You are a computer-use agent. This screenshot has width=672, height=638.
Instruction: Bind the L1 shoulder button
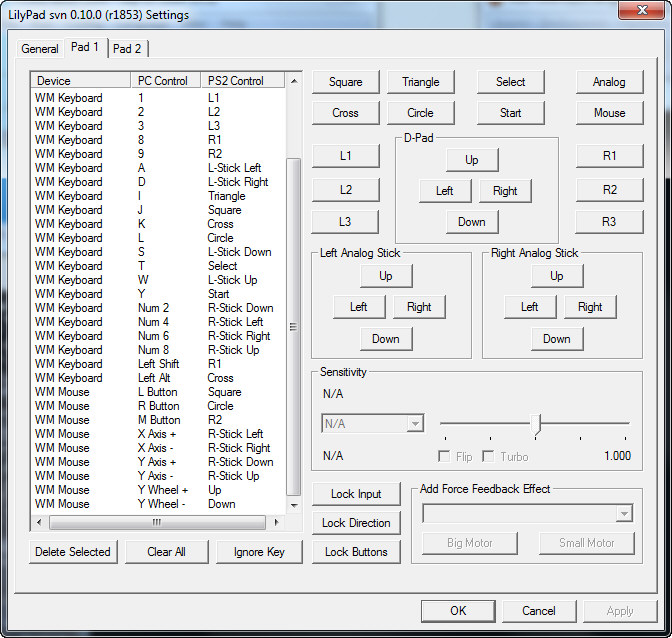pos(345,156)
